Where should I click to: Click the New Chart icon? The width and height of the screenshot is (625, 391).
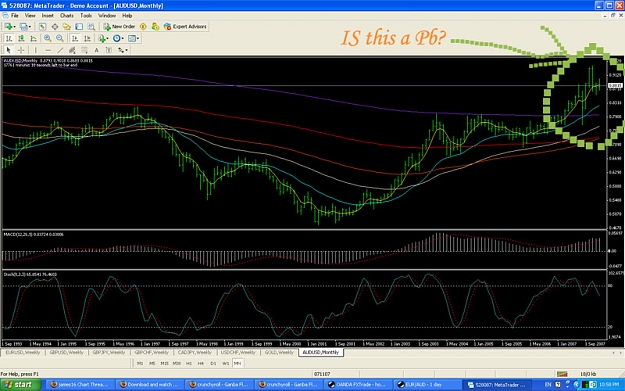coord(8,27)
